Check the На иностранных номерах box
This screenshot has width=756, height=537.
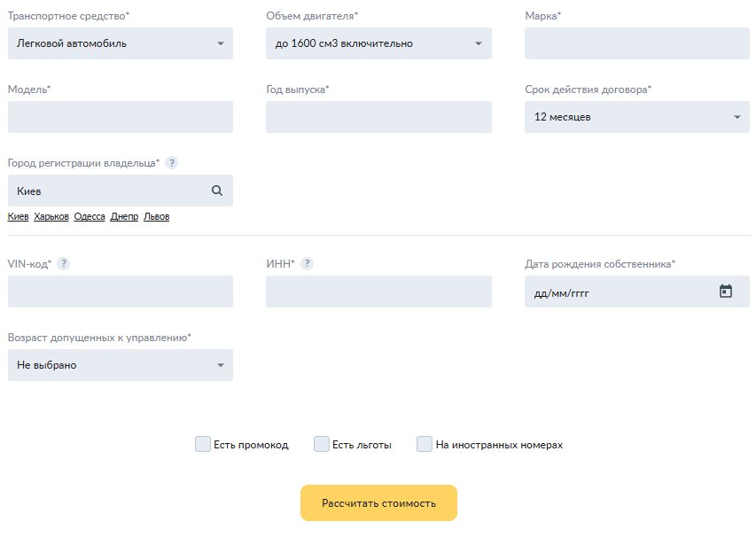pyautogui.click(x=425, y=444)
